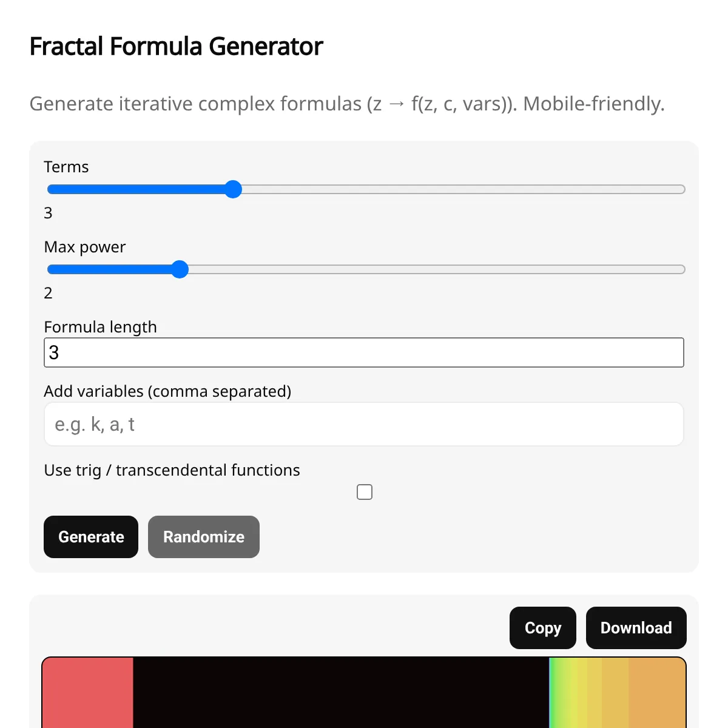Click the black area of the fractal preview
Viewport: 728px width, 728px height.
[x=340, y=695]
